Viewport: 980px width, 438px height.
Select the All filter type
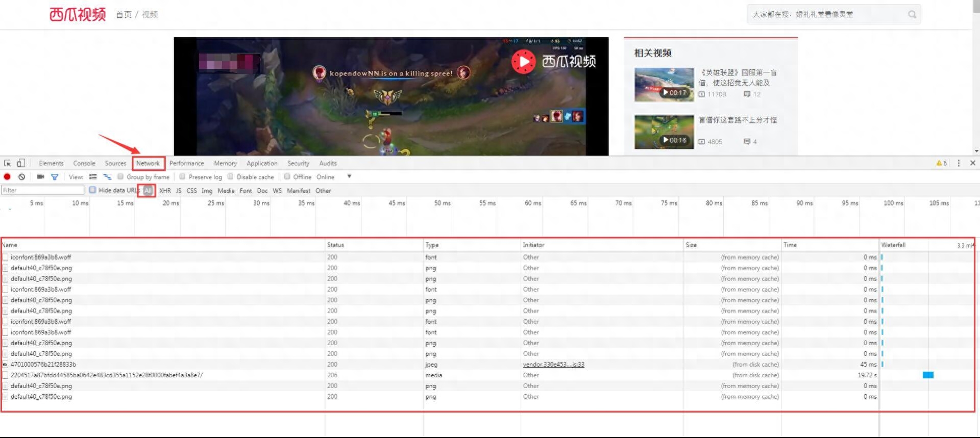pyautogui.click(x=148, y=191)
